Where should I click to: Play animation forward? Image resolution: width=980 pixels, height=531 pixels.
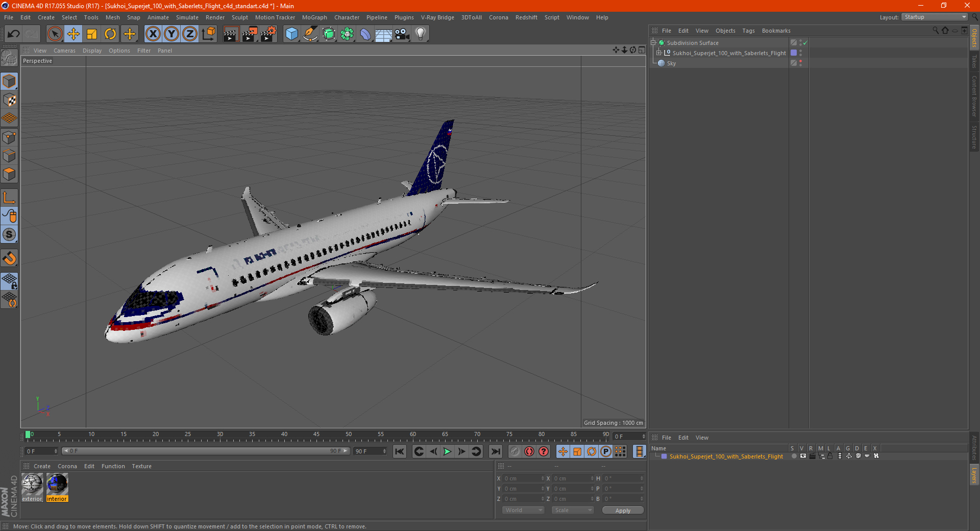tap(447, 451)
